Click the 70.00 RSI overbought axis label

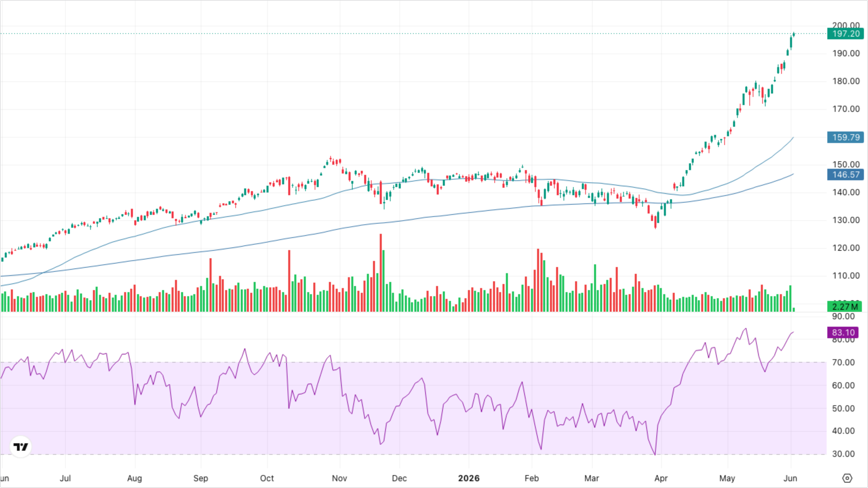843,362
